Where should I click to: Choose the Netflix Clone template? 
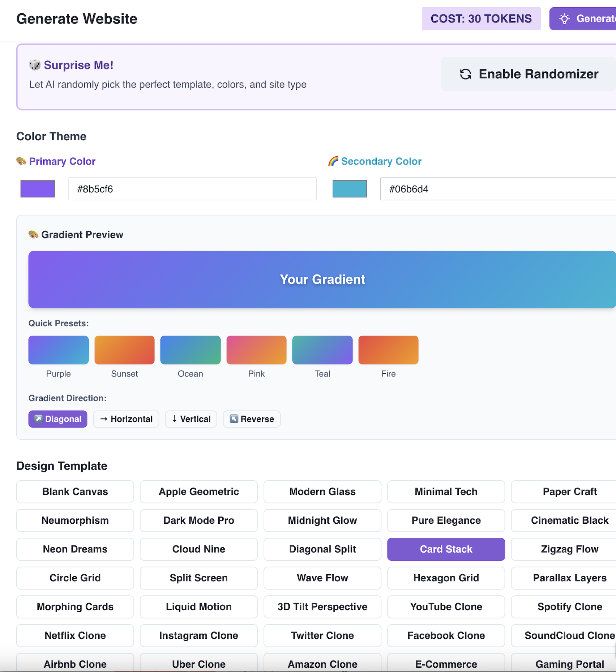pyautogui.click(x=75, y=635)
